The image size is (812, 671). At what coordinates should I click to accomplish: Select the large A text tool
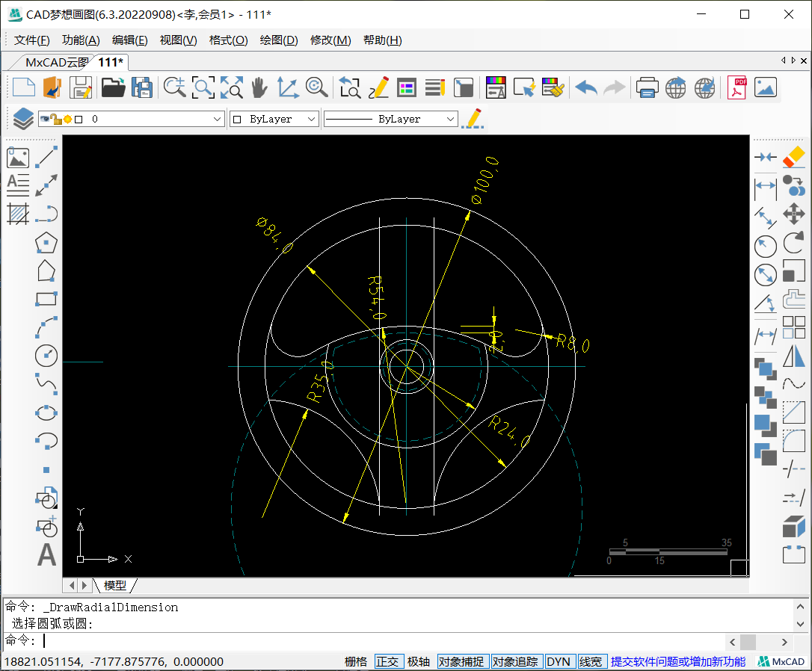pos(46,554)
